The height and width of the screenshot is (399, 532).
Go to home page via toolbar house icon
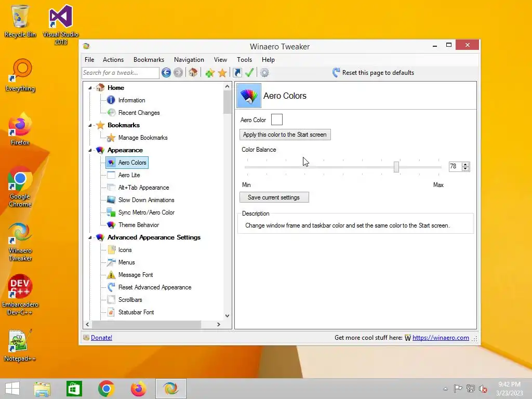(193, 73)
